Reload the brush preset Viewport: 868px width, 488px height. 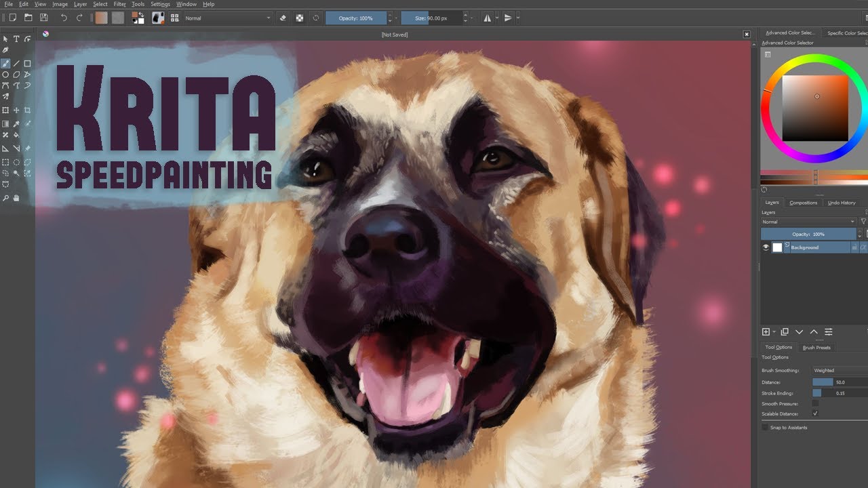[316, 18]
